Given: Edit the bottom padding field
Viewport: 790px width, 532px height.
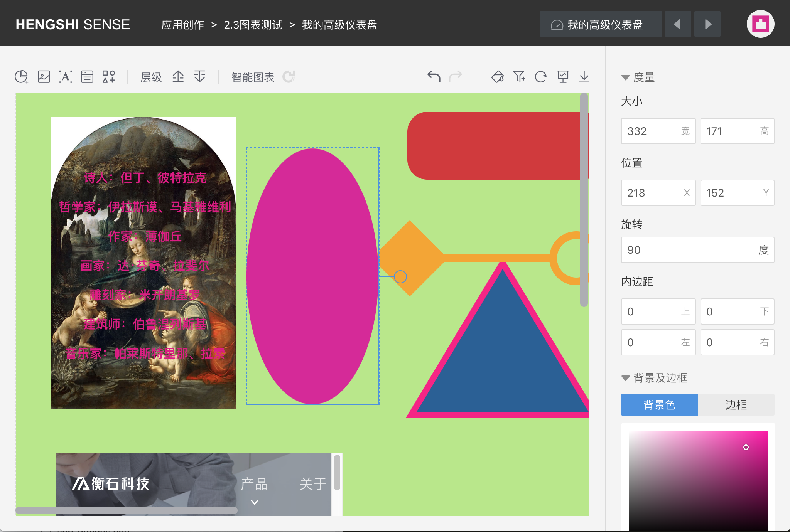Looking at the screenshot, I should pos(737,311).
